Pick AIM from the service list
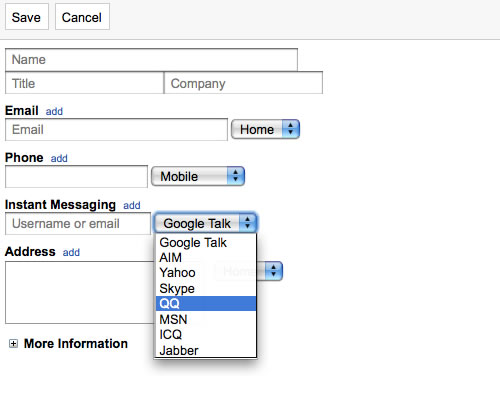500x400 pixels. pyautogui.click(x=206, y=258)
